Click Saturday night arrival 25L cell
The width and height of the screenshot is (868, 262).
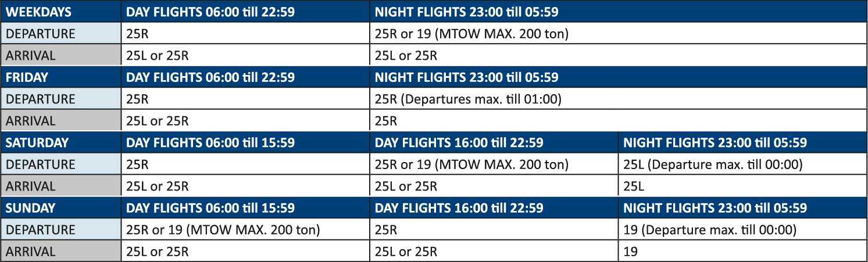(x=743, y=186)
